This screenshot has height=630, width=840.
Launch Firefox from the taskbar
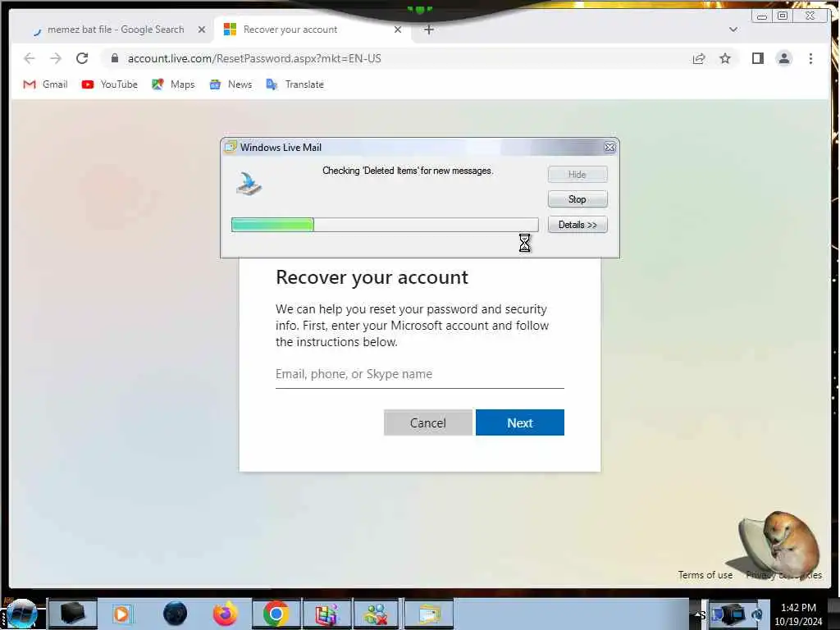pos(225,614)
